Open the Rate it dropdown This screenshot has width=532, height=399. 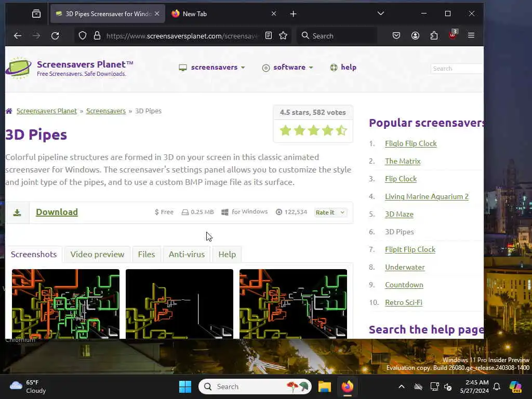tap(330, 212)
